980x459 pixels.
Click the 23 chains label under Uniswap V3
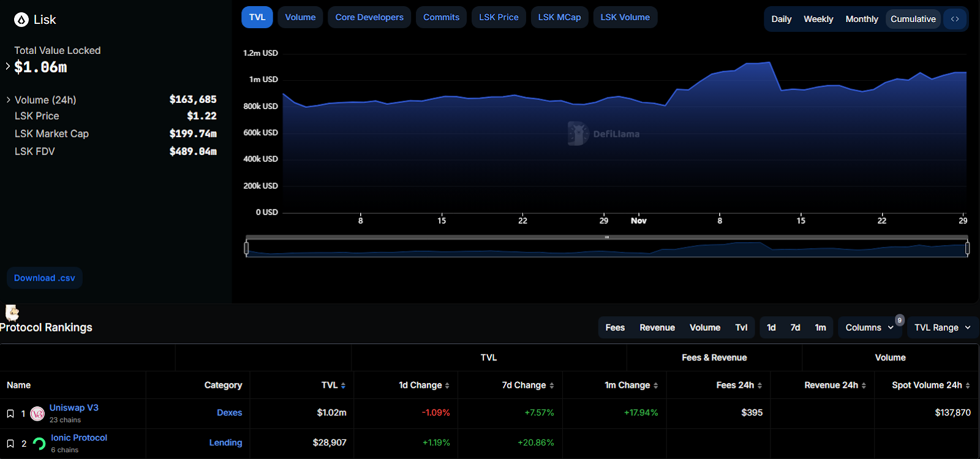65,420
